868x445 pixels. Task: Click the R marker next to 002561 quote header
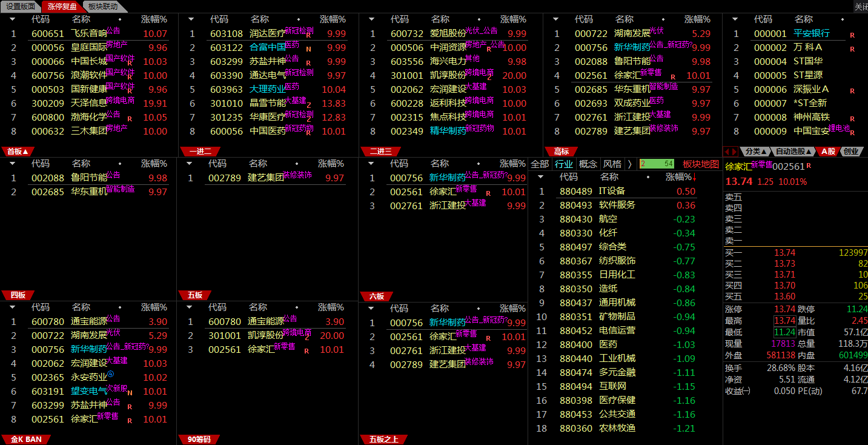pyautogui.click(x=809, y=166)
